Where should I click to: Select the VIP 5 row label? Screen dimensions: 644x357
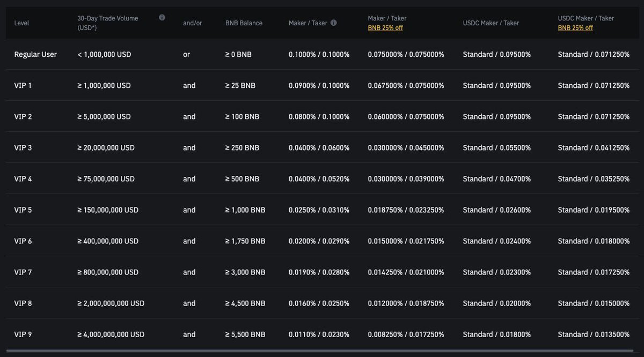point(23,210)
